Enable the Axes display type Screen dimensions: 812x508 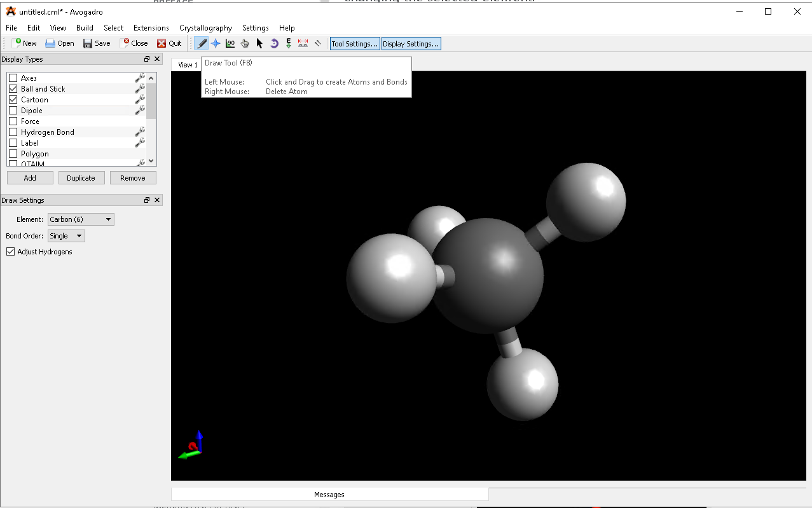tap(13, 78)
